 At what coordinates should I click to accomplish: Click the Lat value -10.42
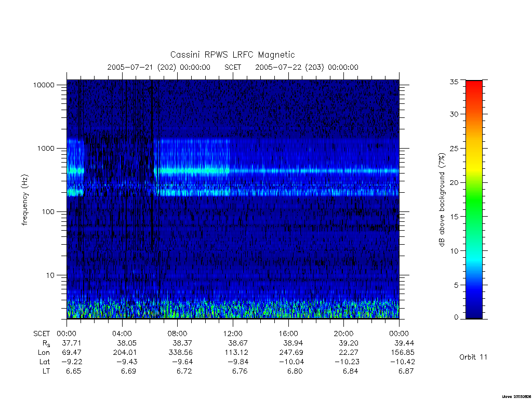(x=403, y=362)
